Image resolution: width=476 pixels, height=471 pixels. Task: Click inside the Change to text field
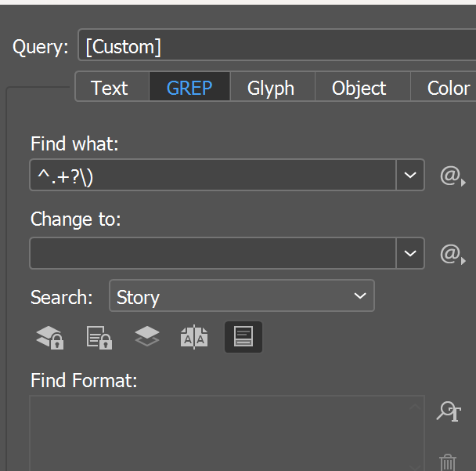213,254
